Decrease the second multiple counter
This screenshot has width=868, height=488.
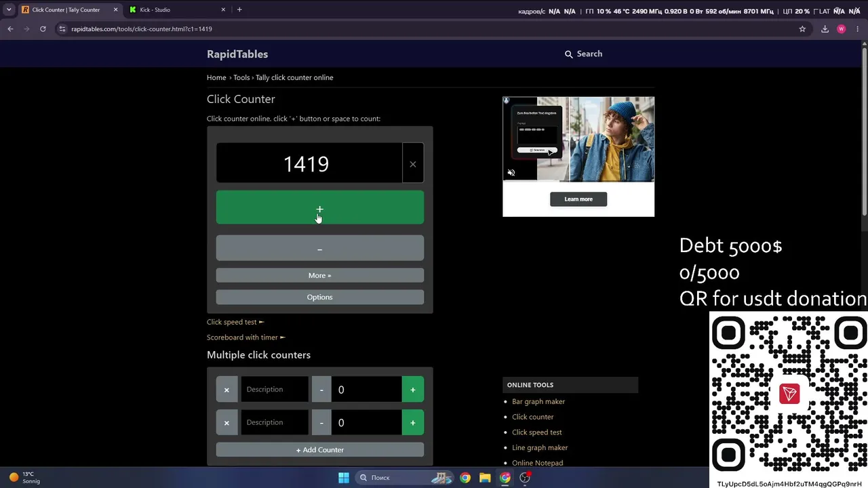[x=321, y=423]
